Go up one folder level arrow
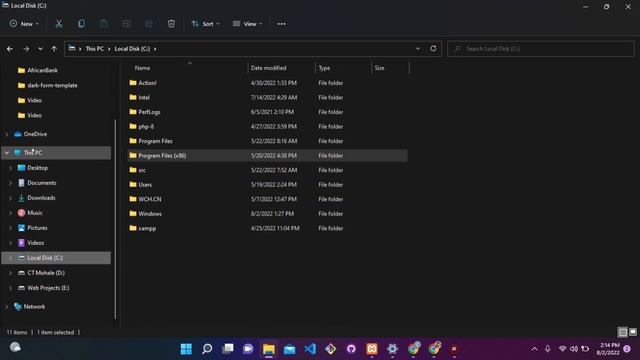Screen dimensions: 640x360 [54, 49]
